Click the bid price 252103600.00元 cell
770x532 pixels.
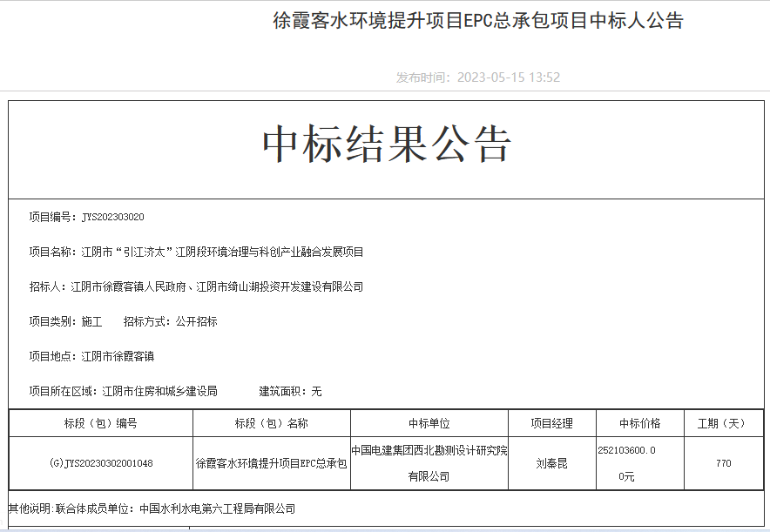[x=627, y=463]
